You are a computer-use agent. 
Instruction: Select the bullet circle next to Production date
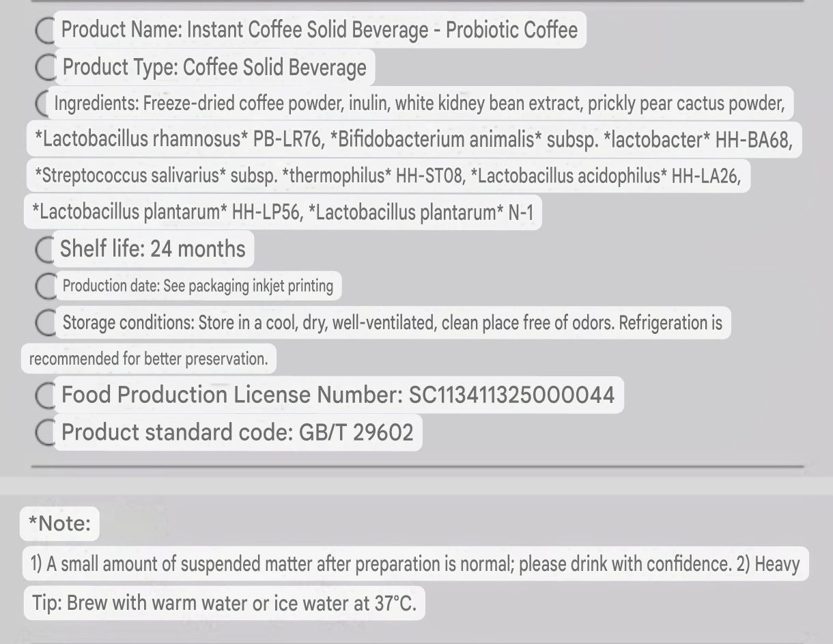pyautogui.click(x=45, y=286)
